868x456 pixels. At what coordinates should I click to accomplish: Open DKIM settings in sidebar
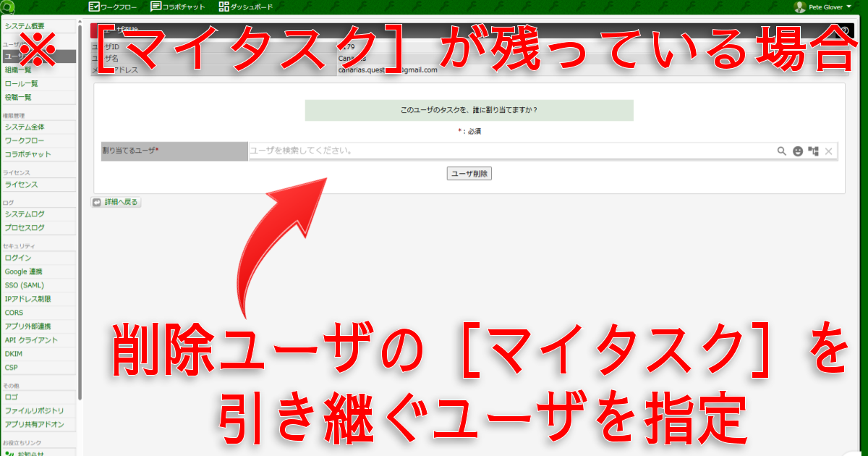click(x=38, y=354)
